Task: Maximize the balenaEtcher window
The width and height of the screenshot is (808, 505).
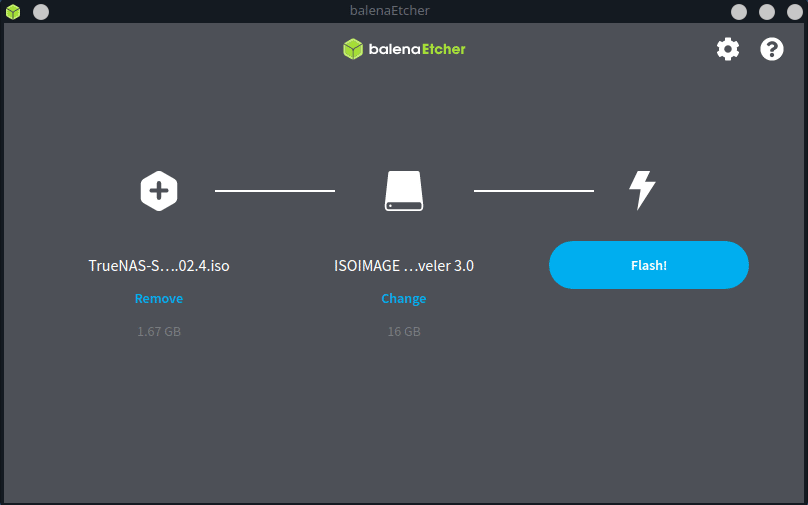Action: click(767, 12)
